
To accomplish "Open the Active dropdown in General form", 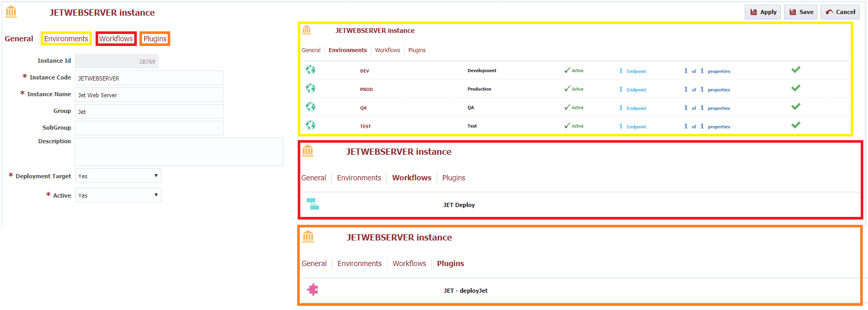I will [118, 195].
